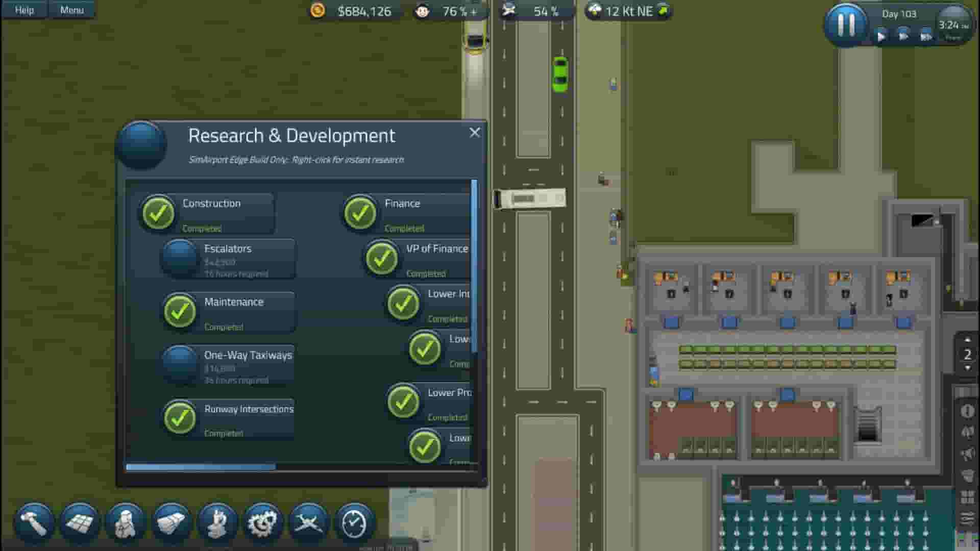Click the money balance display showing $684,126
The height and width of the screenshot is (551, 980).
[352, 11]
